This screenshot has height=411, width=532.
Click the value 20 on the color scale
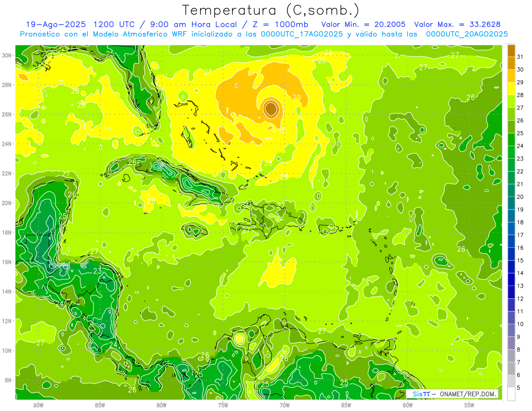(x=520, y=197)
